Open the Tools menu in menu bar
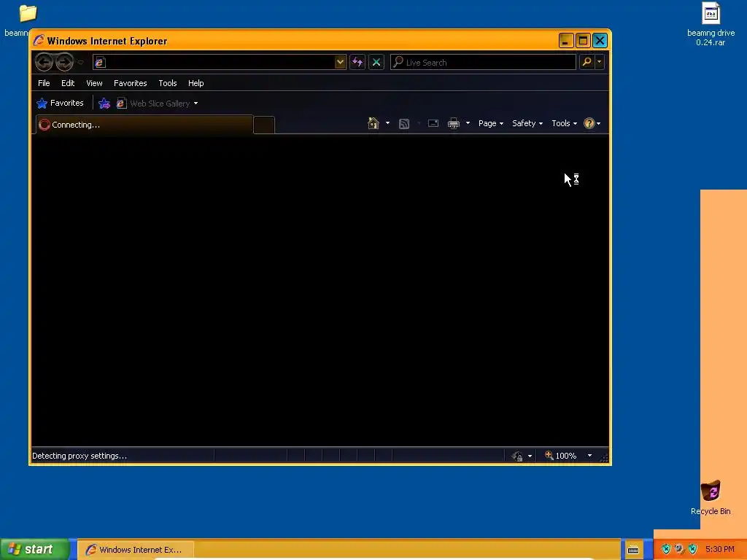747x560 pixels. [168, 83]
